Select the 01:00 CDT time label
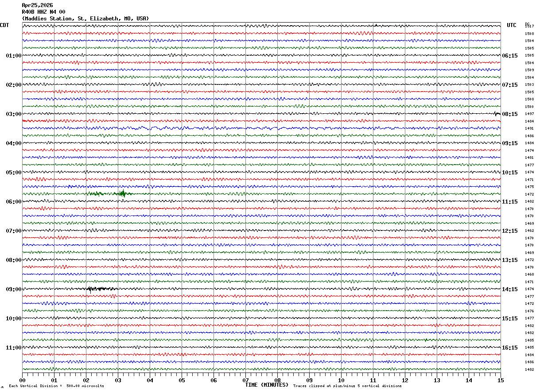536x392 pixels. 14,56
